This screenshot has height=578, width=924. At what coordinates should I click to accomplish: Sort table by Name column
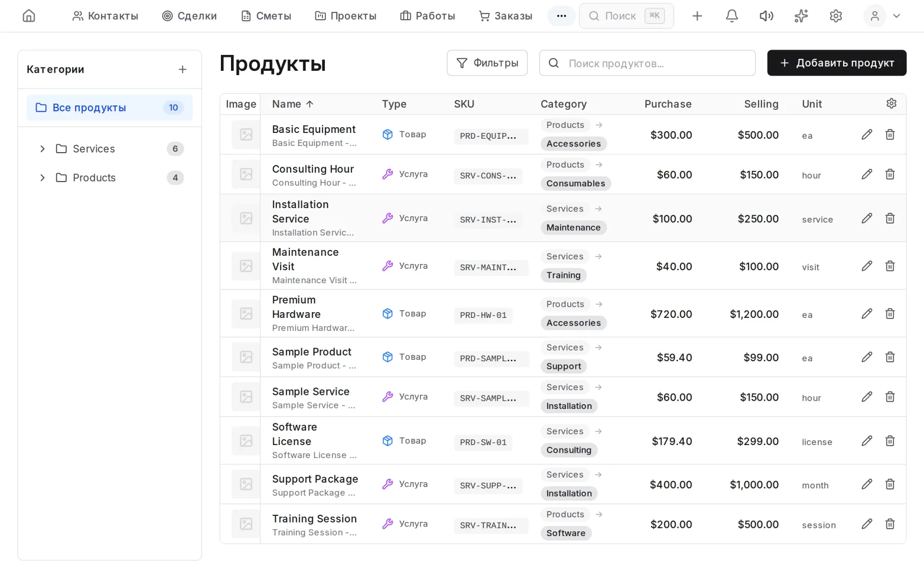coord(293,104)
